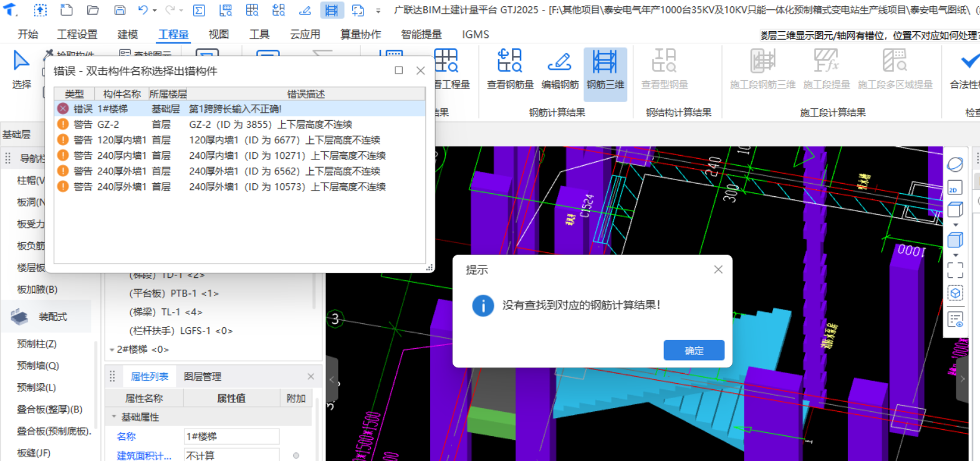Image resolution: width=980 pixels, height=461 pixels.
Task: Click the 合法性 checkmark tool
Action: tap(964, 70)
